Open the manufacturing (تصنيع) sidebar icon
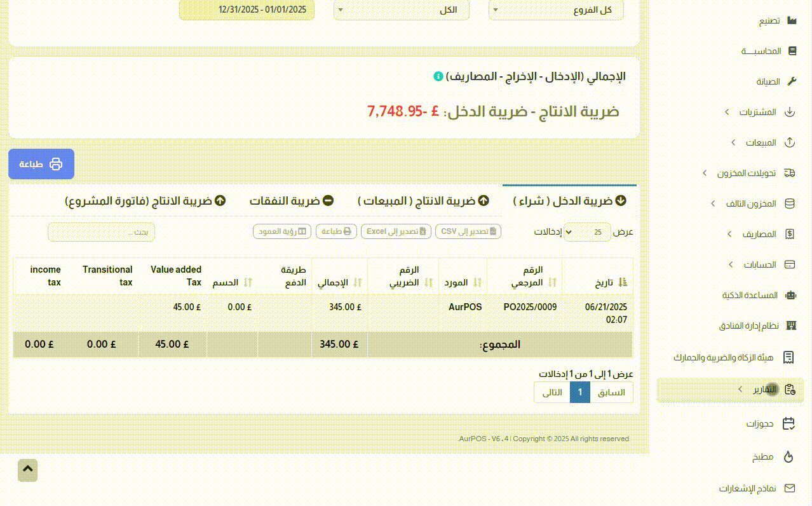This screenshot has height=506, width=812. pos(791,20)
